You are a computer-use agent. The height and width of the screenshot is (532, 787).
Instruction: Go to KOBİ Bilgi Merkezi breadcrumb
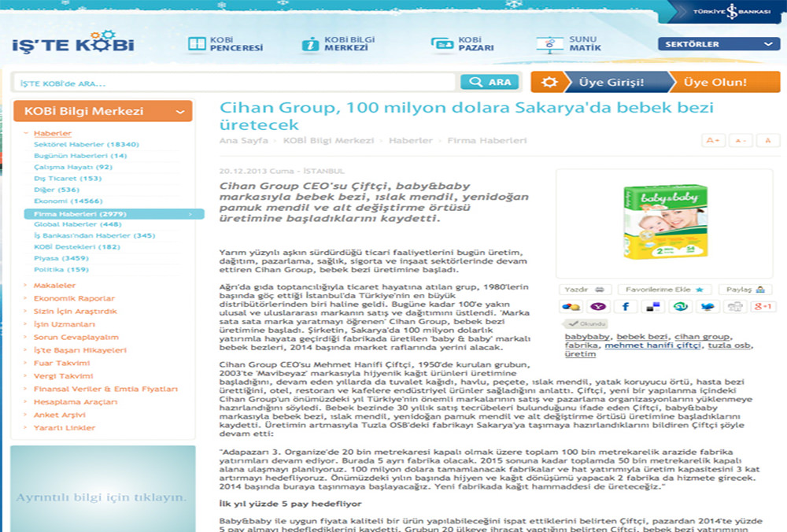328,141
